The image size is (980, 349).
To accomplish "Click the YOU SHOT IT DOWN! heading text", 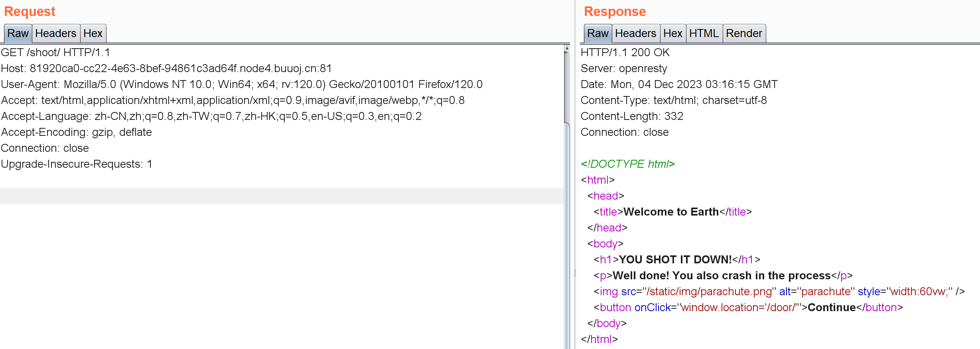I will coord(675,260).
